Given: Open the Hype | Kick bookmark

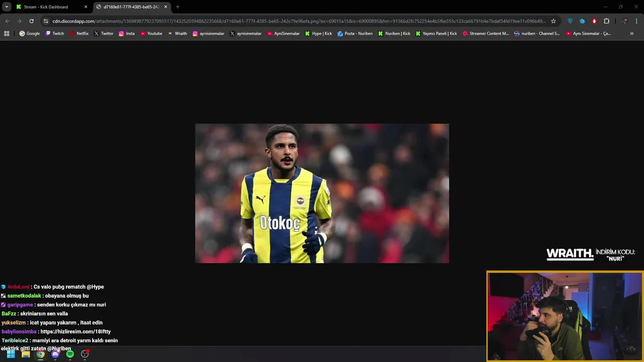Looking at the screenshot, I should pos(318,34).
